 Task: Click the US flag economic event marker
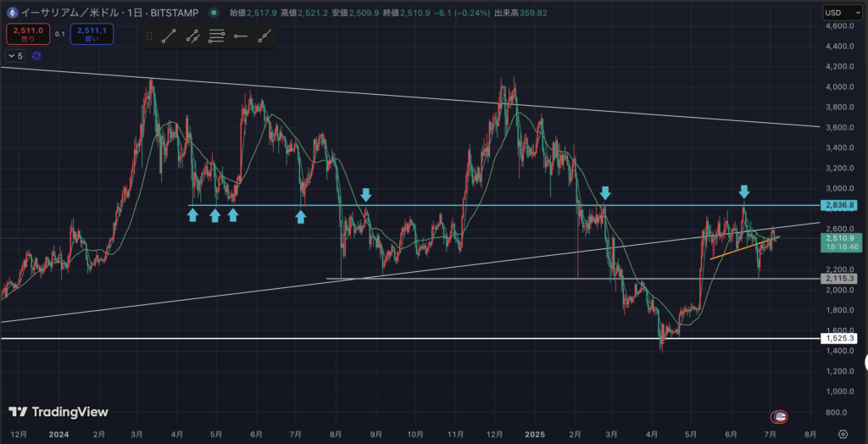point(781,416)
